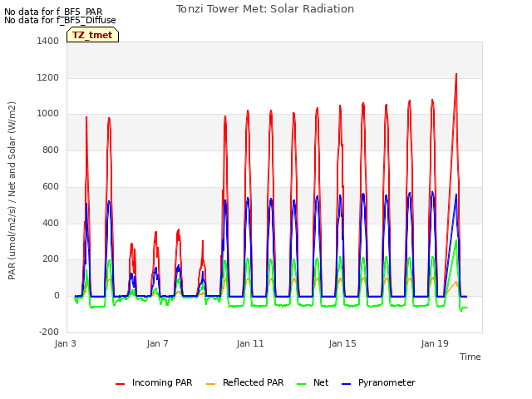Image resolution: width=532 pixels, height=399 pixels.
Task: Click the Jan 3 x-axis label
Action: click(x=66, y=343)
